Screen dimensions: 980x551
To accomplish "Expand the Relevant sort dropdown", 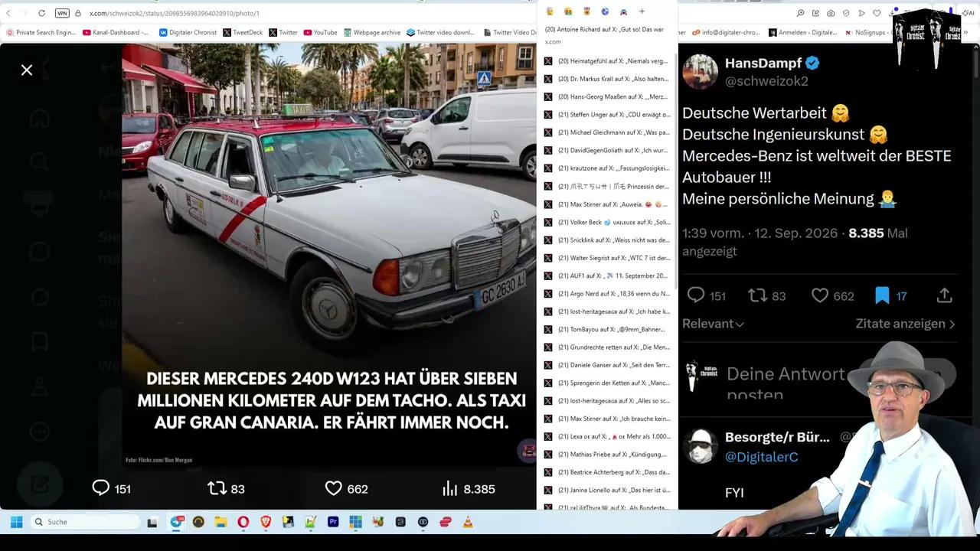I will pyautogui.click(x=713, y=324).
